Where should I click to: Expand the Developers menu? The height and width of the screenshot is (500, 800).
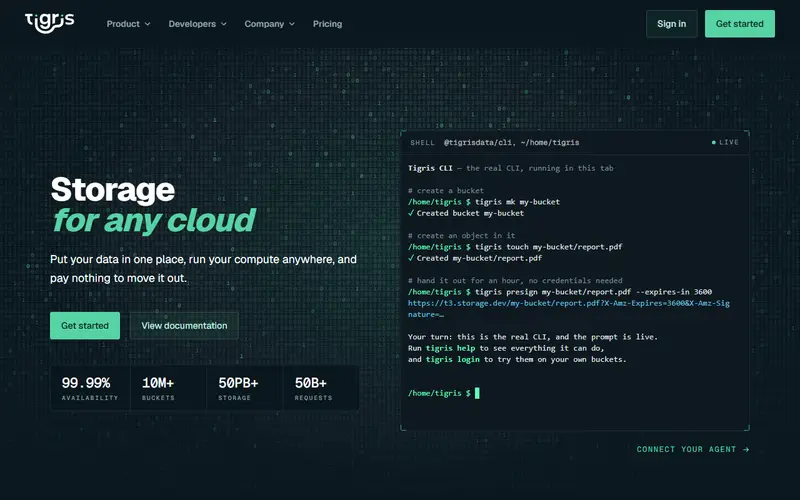click(x=197, y=24)
